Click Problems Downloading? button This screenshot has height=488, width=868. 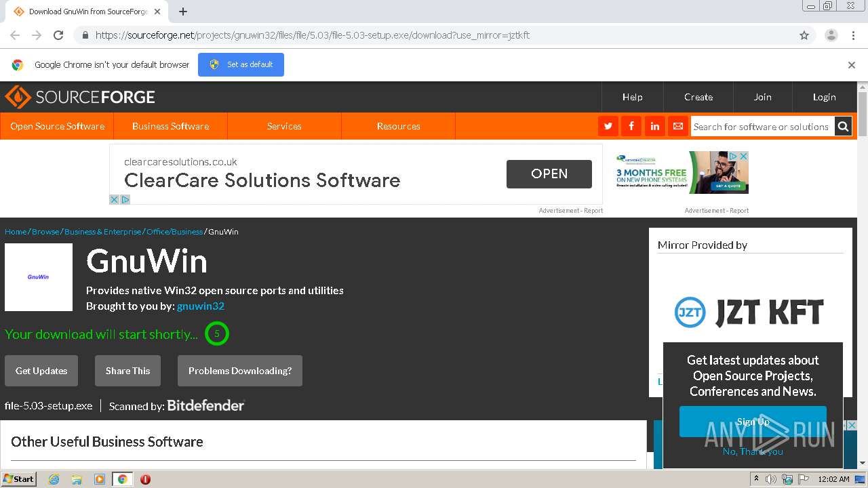[240, 371]
